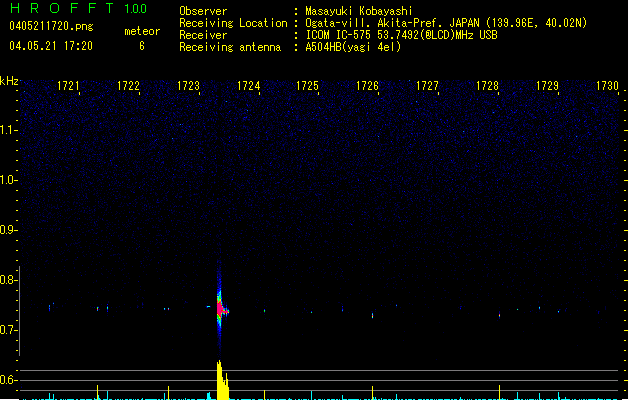Click the 1727 time label
Viewport: 629px width, 400px height.
[x=428, y=87]
